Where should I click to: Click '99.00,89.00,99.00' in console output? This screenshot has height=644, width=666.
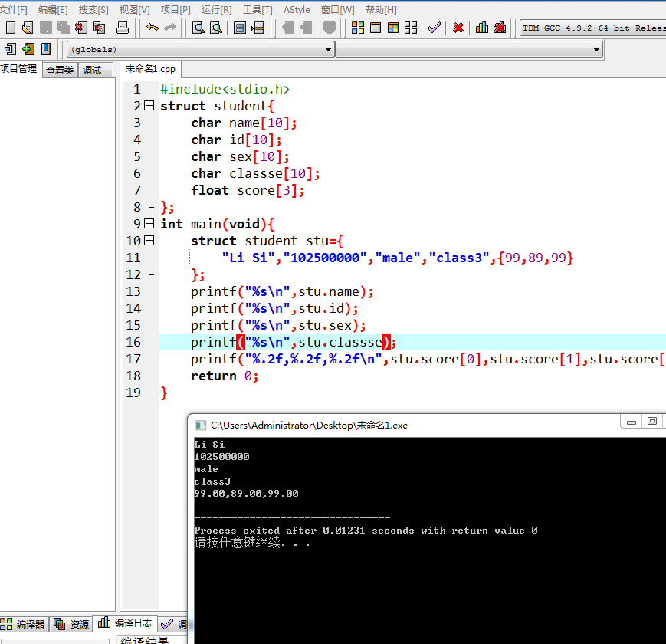(x=246, y=494)
